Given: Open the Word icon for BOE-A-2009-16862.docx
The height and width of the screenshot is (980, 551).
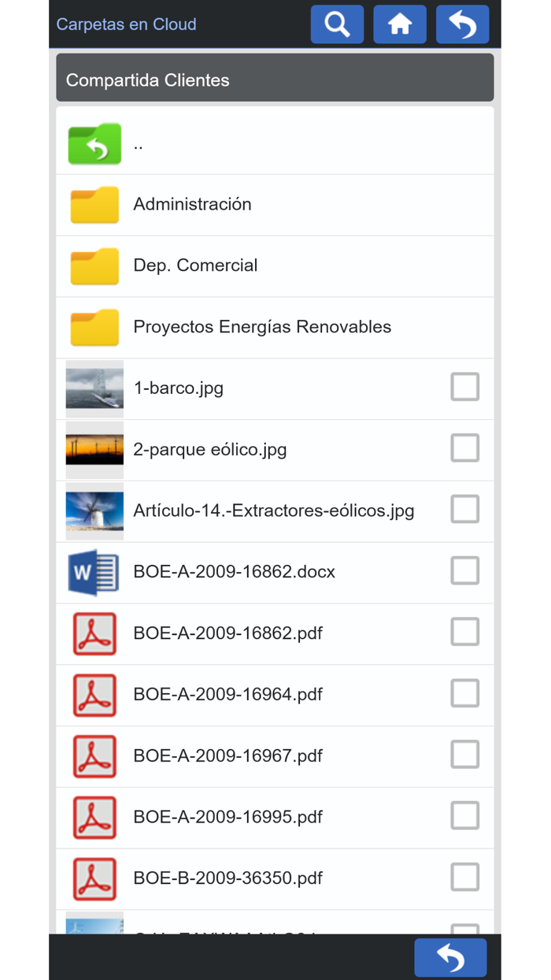Looking at the screenshot, I should (94, 572).
